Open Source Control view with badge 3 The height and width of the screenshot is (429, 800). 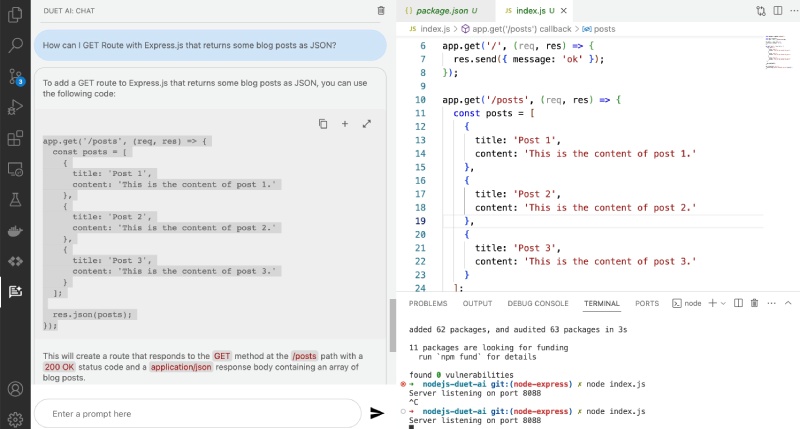15,77
